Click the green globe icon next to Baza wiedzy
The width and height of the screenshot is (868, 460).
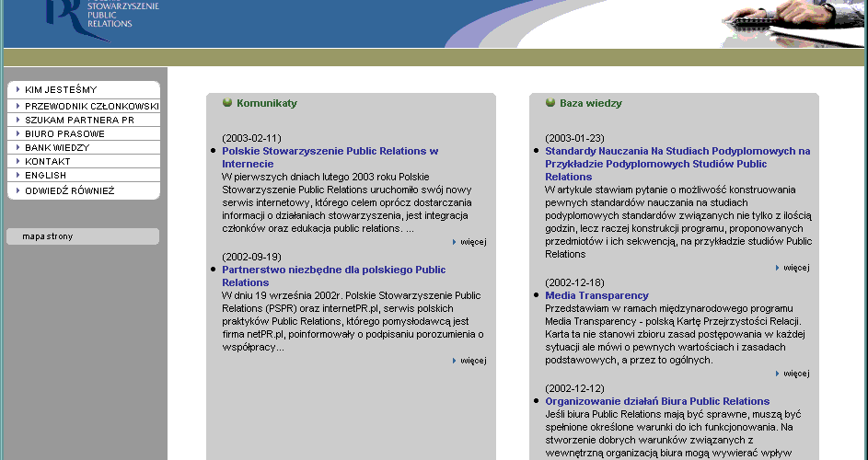coord(550,102)
